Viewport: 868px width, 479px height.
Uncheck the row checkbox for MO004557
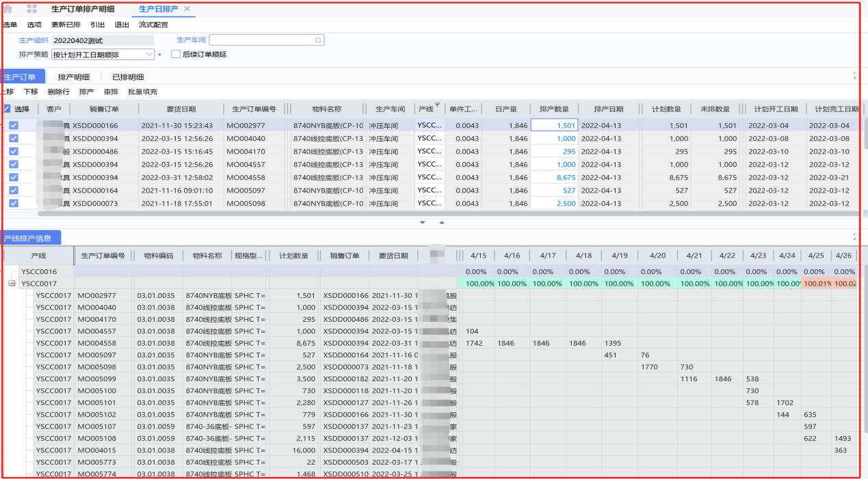(x=14, y=164)
